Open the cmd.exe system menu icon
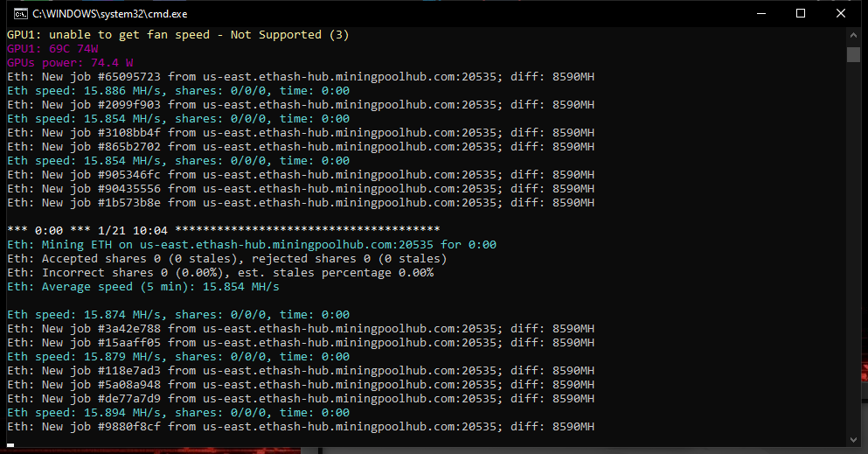The image size is (868, 454). pyautogui.click(x=20, y=14)
